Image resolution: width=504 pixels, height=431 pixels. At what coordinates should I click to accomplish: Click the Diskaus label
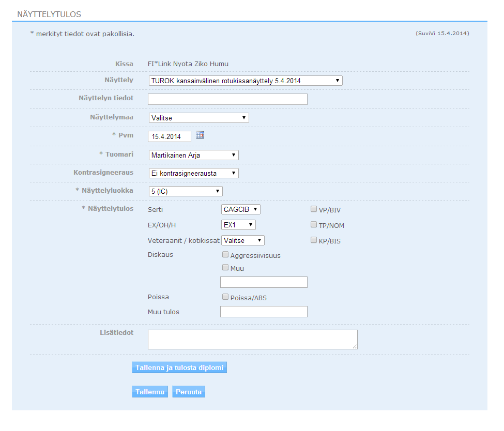point(160,255)
